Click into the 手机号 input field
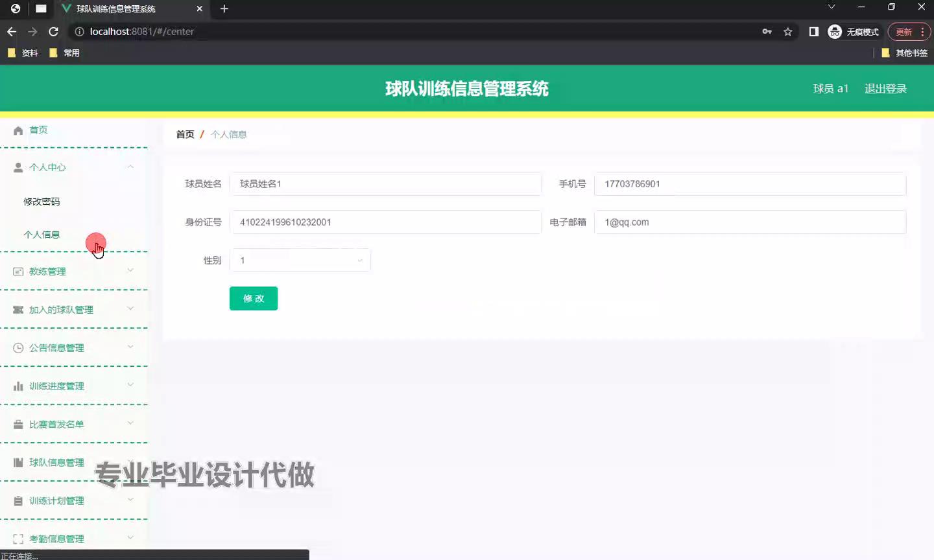 coord(750,184)
